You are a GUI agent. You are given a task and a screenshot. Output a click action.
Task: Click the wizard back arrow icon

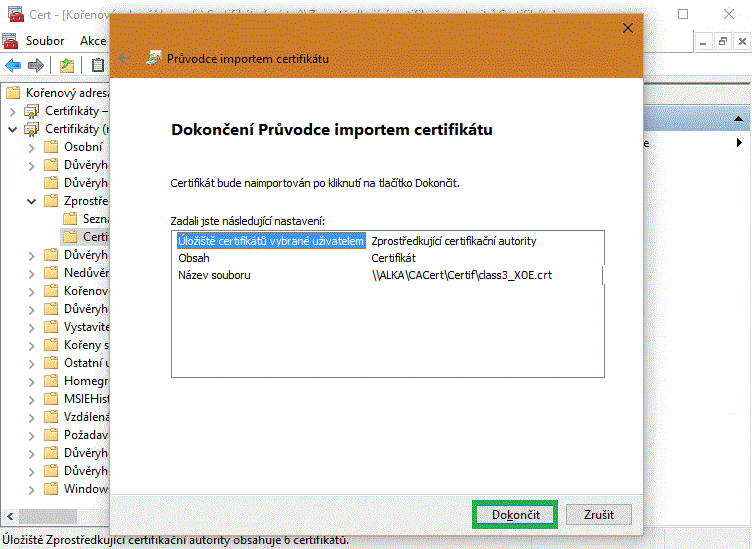(124, 58)
